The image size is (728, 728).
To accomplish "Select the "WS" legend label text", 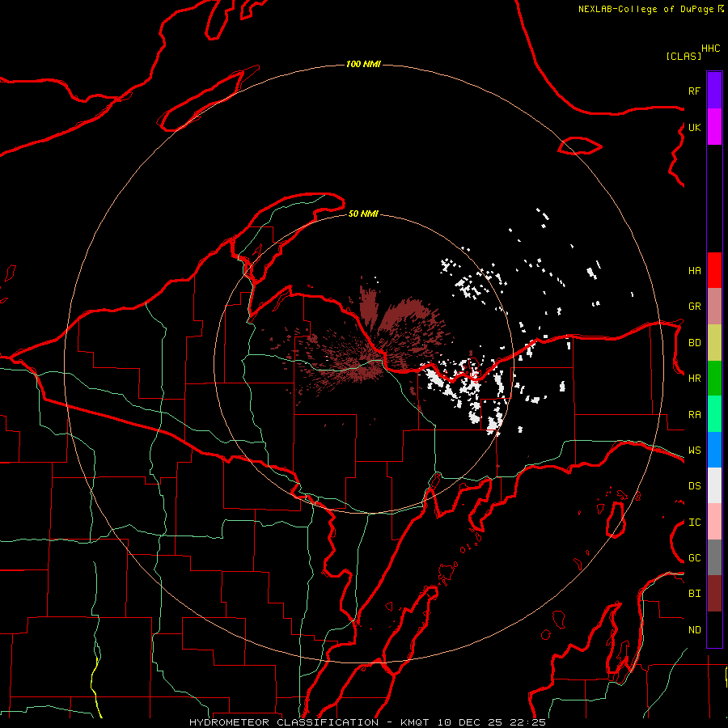I will point(694,451).
